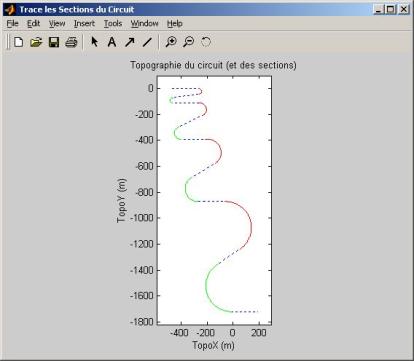Enable the Zoom In magnifier
The height and width of the screenshot is (361, 414).
(x=171, y=42)
